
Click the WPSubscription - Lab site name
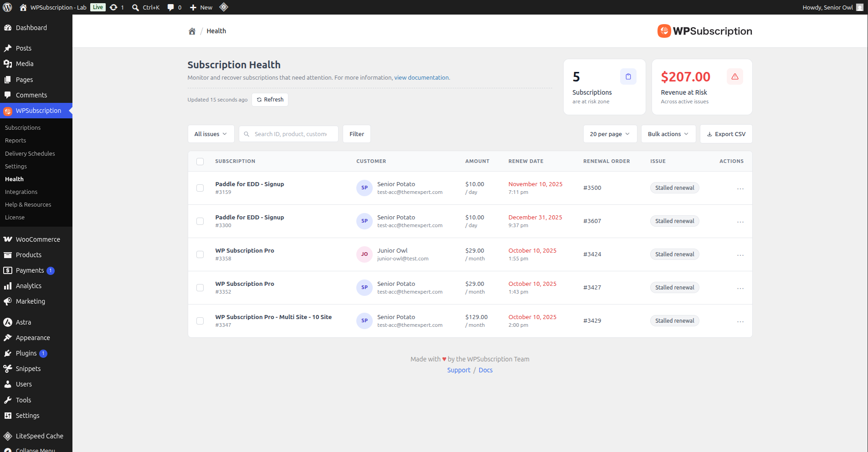[x=58, y=7]
